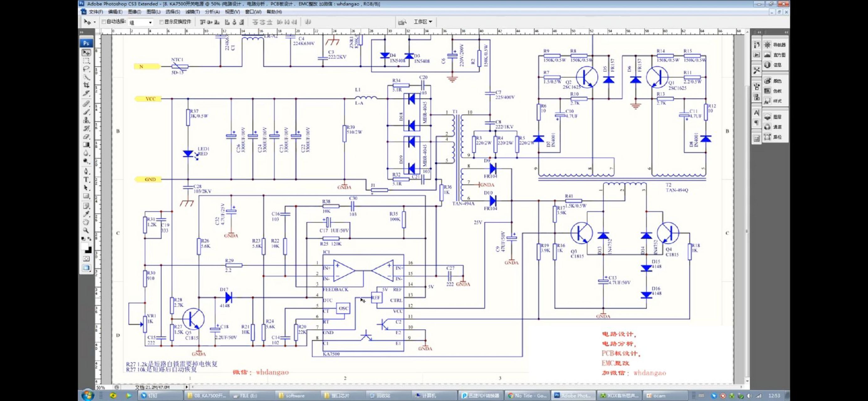Screen dimensions: 868x401
Task: Click the Go to Bridge button
Action: point(402,22)
